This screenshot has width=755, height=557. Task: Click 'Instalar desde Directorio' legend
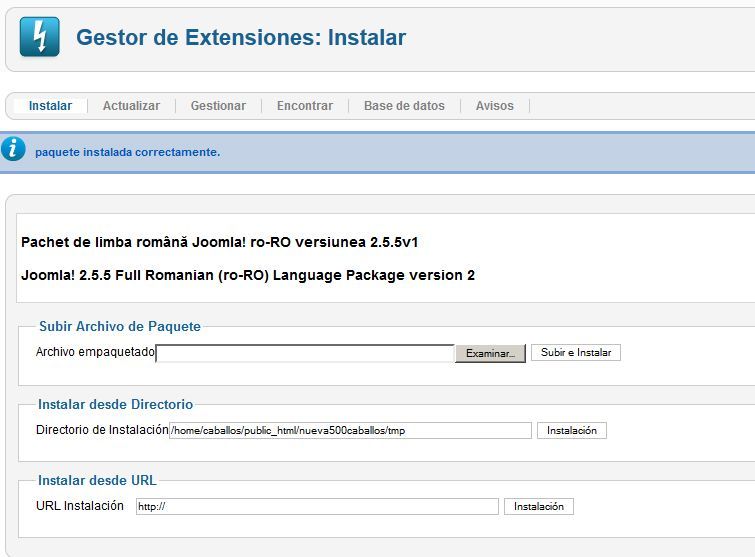click(x=116, y=404)
